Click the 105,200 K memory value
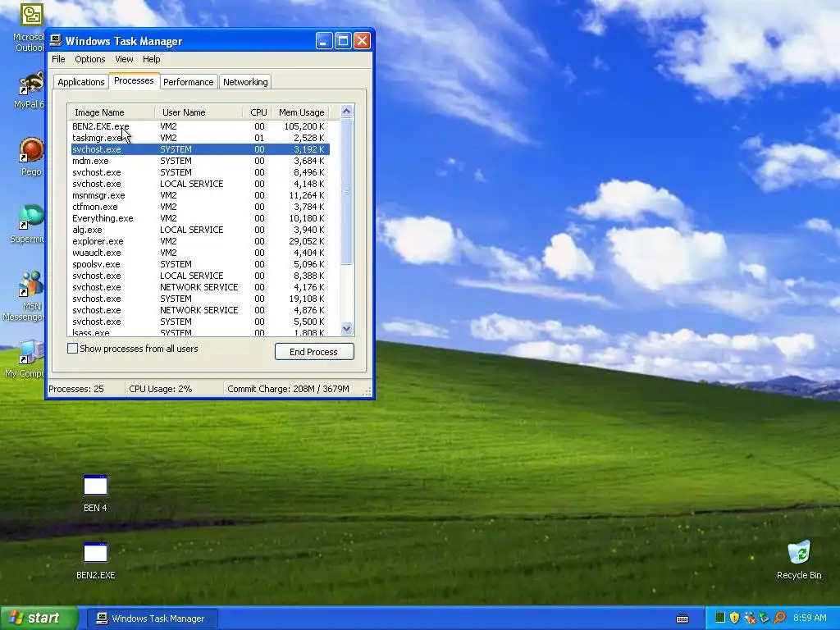The width and height of the screenshot is (840, 630). click(x=304, y=126)
